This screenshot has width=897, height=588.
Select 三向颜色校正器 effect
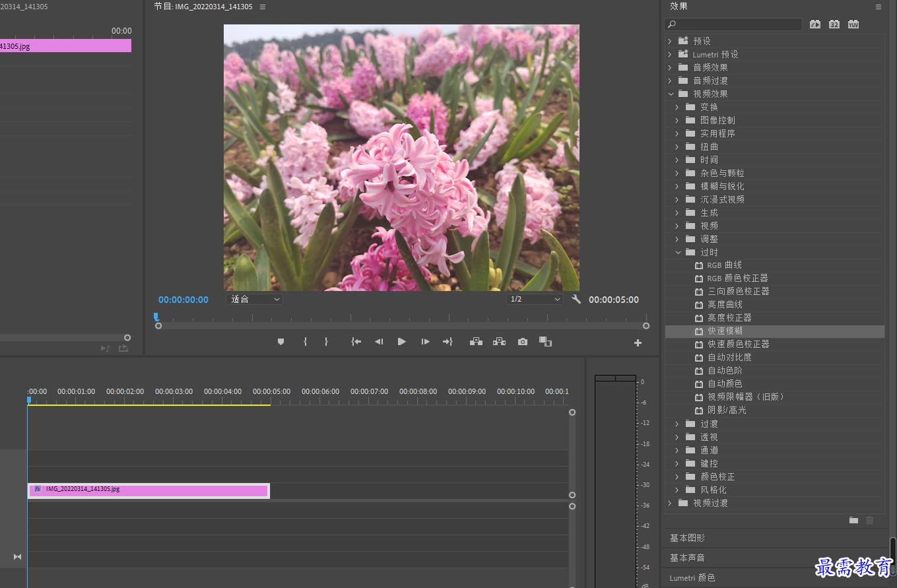739,291
